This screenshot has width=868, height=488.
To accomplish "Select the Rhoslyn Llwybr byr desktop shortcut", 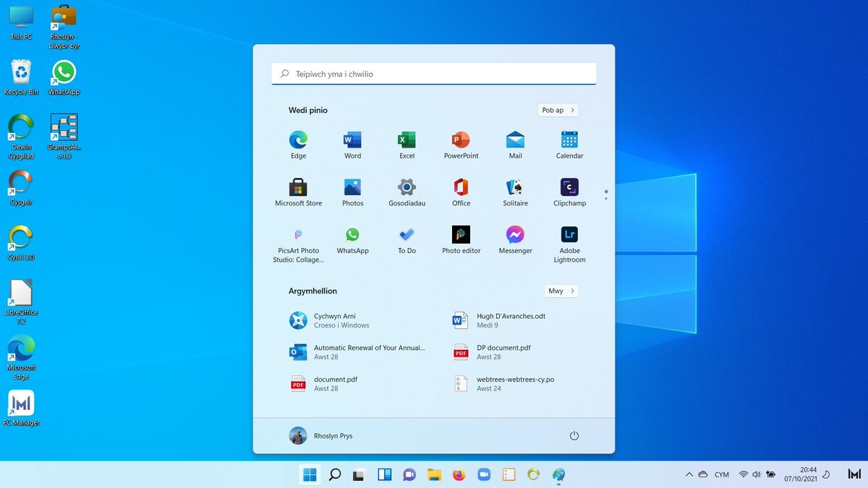I will click(x=64, y=26).
